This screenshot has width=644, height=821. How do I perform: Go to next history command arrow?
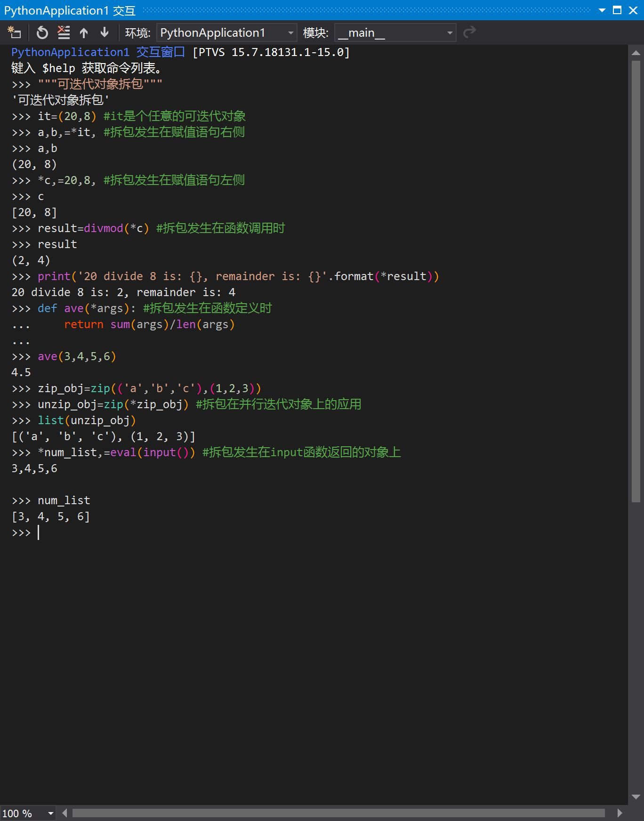tap(105, 32)
